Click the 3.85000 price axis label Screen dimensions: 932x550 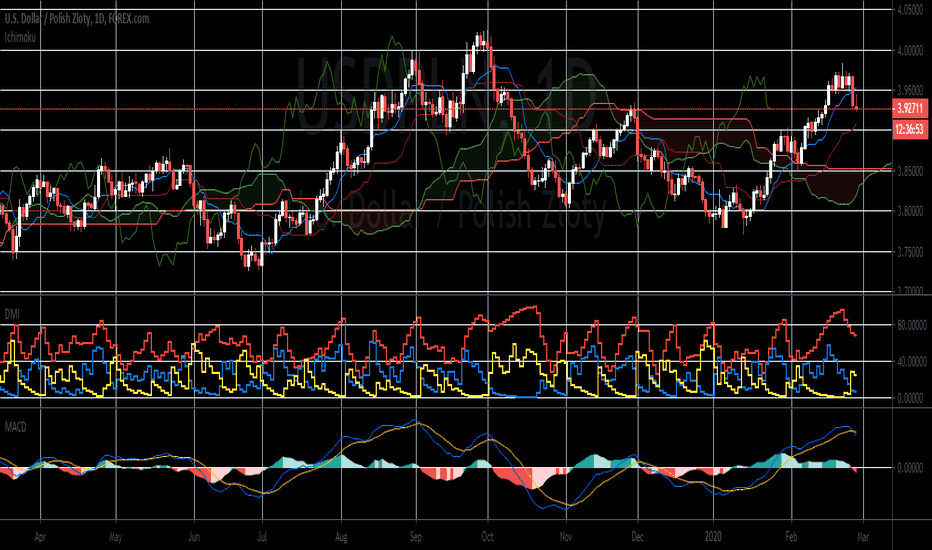click(910, 171)
